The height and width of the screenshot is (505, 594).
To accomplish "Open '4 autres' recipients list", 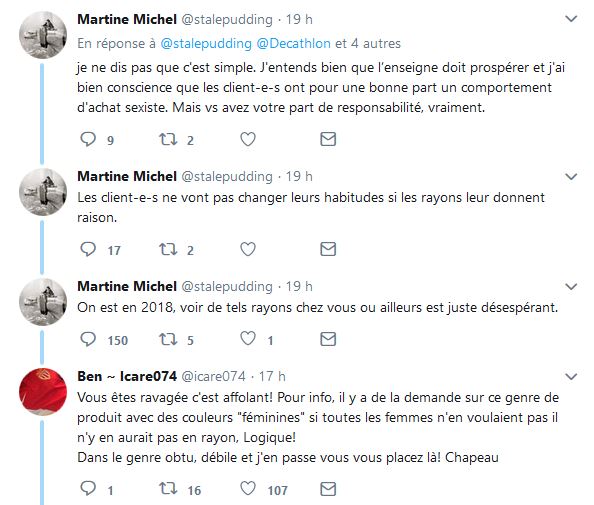I will [375, 44].
